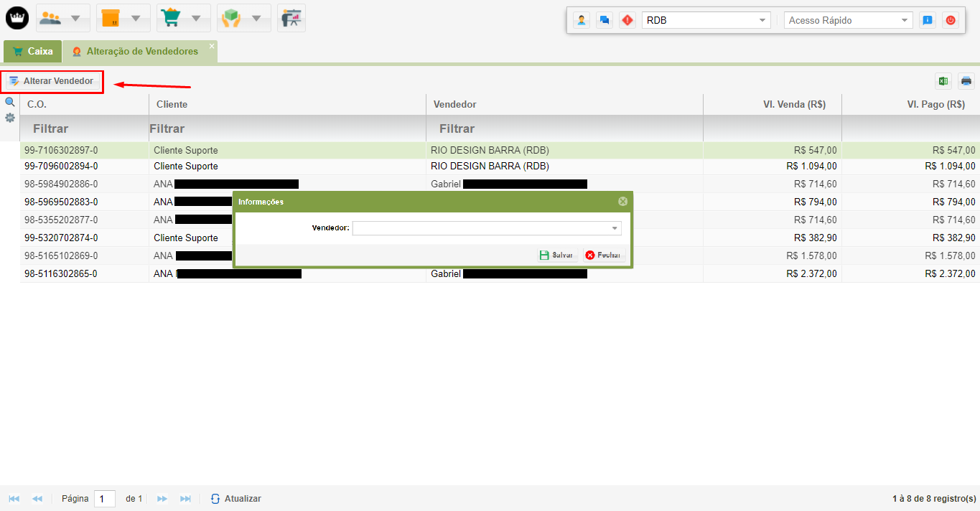Expand the customers people menu

coord(62,18)
